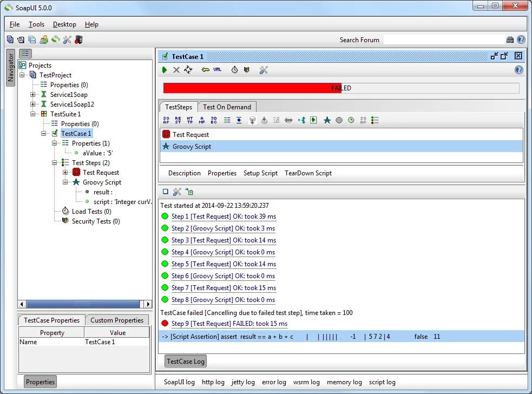Image resolution: width=532 pixels, height=394 pixels.
Task: Expand the Service1Soap12 tree node
Action: 33,104
